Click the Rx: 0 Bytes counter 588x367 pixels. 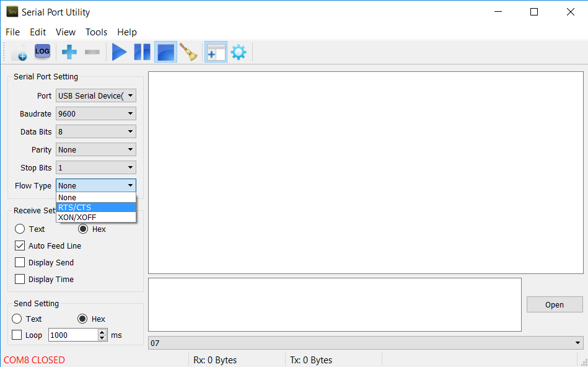[215, 360]
